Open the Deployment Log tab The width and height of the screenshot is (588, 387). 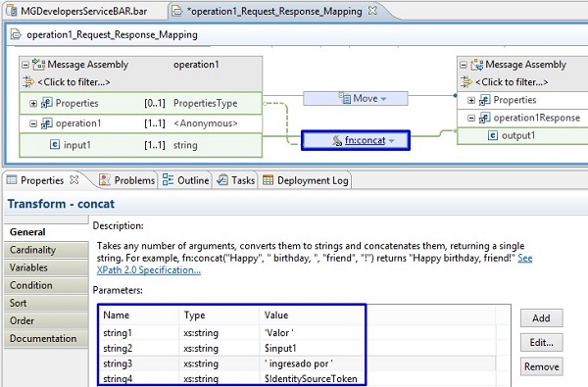pos(306,180)
